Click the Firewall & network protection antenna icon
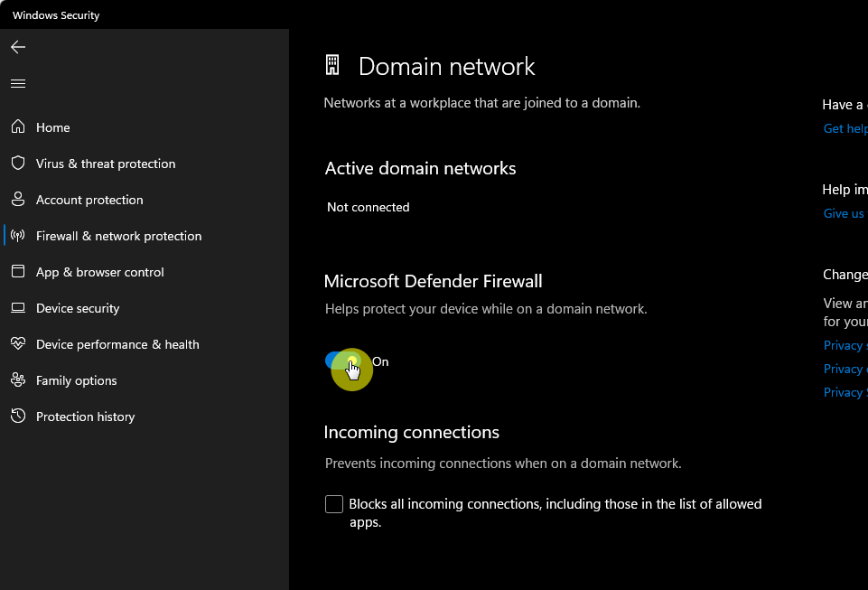The height and width of the screenshot is (590, 868). pos(18,236)
